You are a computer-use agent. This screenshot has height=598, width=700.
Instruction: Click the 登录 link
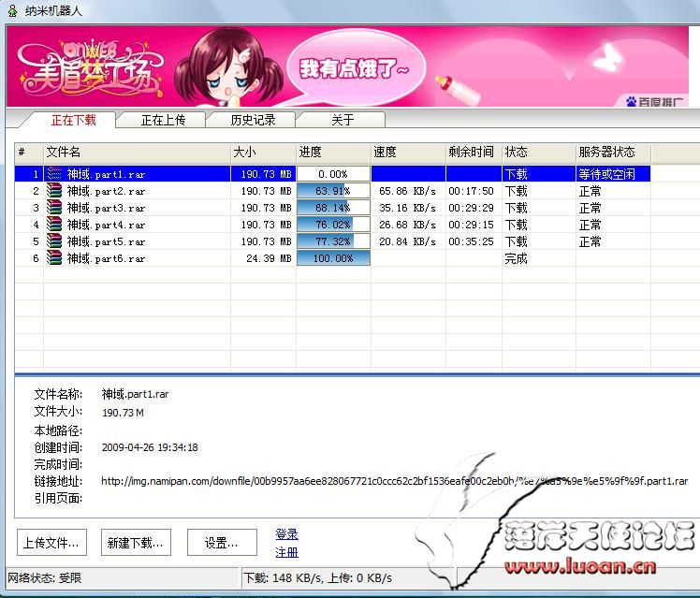tap(287, 534)
